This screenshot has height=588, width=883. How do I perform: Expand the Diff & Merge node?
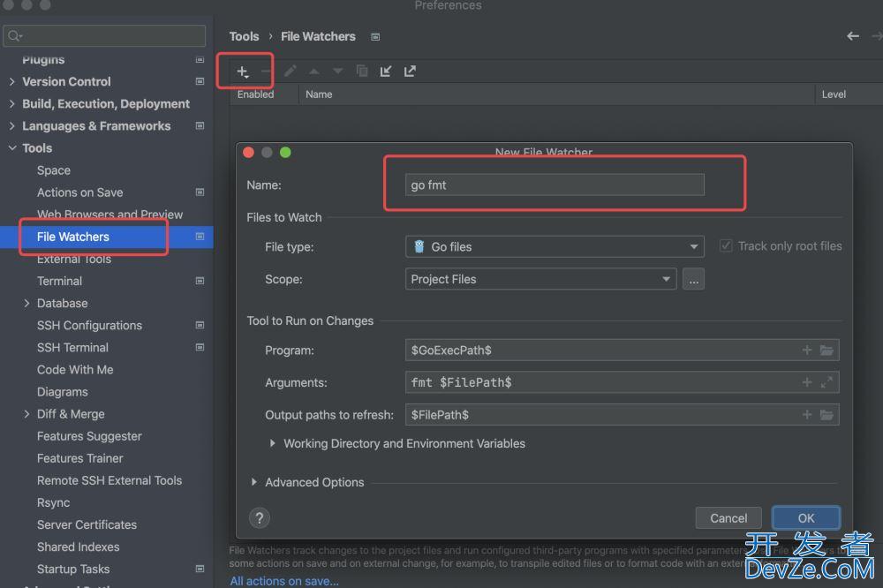(26, 414)
